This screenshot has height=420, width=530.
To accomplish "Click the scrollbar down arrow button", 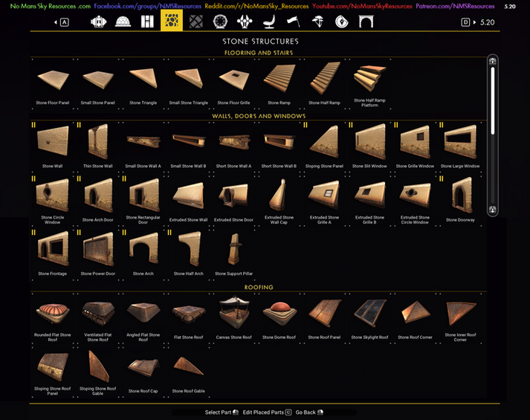I will point(493,210).
